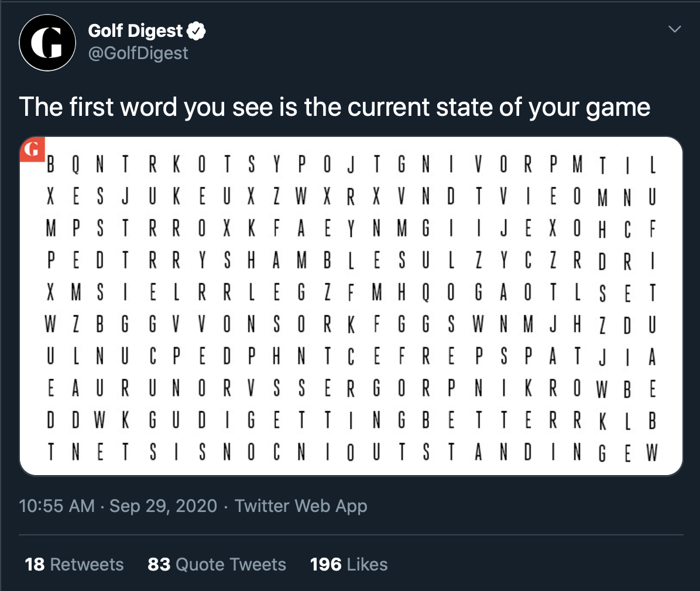Click the letter B at grid's top-left
Image resolution: width=700 pixels, height=591 pixels.
pos(51,164)
